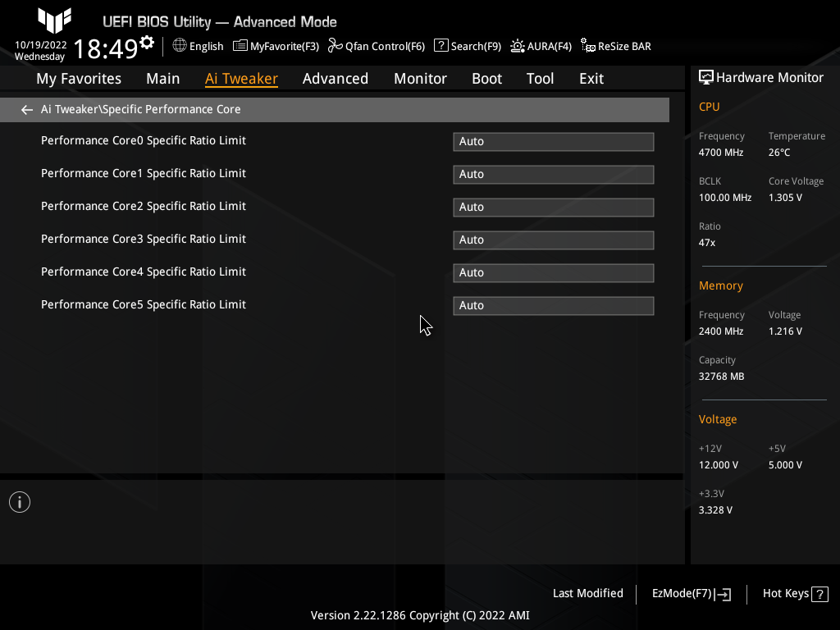The width and height of the screenshot is (840, 630).
Task: Open the MyFavorite(F3) panel
Action: [276, 46]
